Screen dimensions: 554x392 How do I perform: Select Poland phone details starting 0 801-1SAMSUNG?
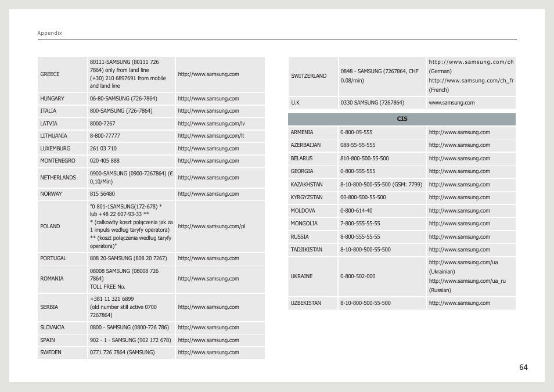click(x=131, y=226)
